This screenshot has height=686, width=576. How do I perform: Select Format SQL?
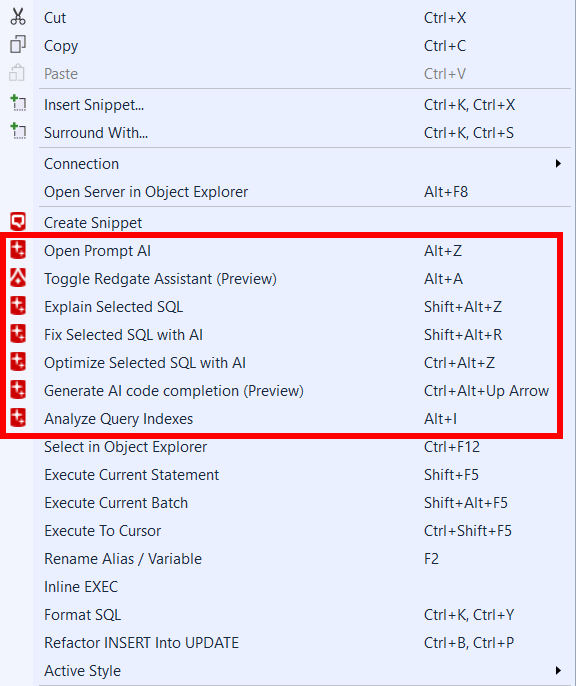click(288, 615)
